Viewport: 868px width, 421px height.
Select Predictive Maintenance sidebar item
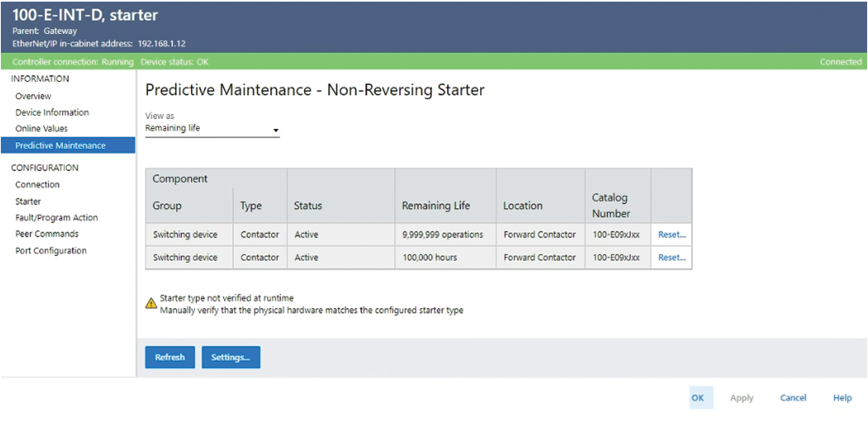point(68,145)
